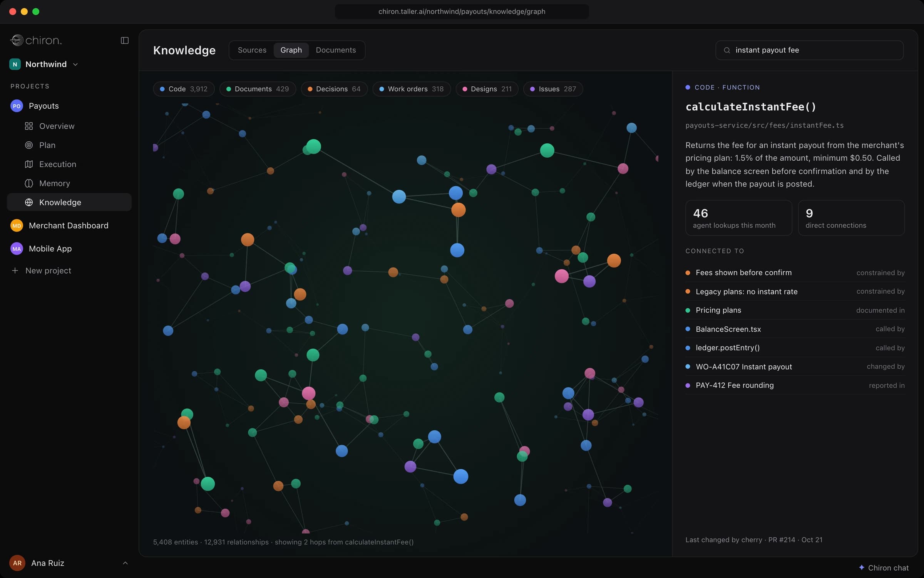
Task: Switch to the Sources tab
Action: (x=252, y=50)
